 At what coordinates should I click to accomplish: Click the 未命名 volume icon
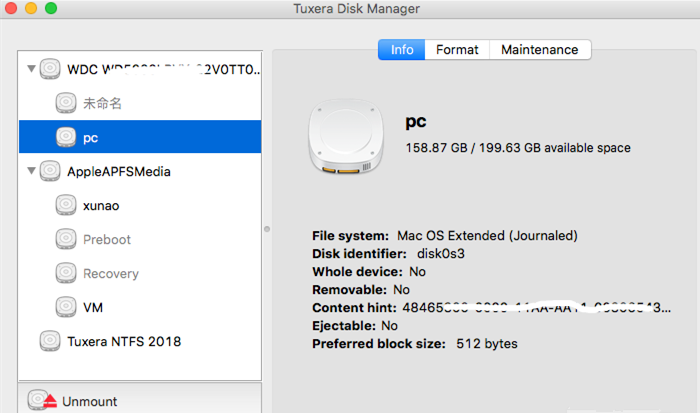66,103
